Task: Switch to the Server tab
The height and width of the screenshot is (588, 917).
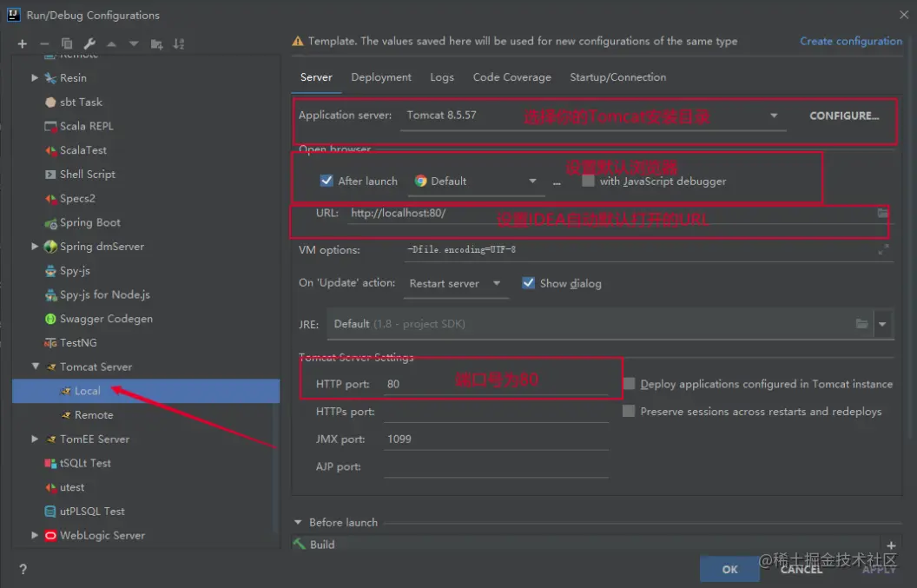Action: [316, 77]
